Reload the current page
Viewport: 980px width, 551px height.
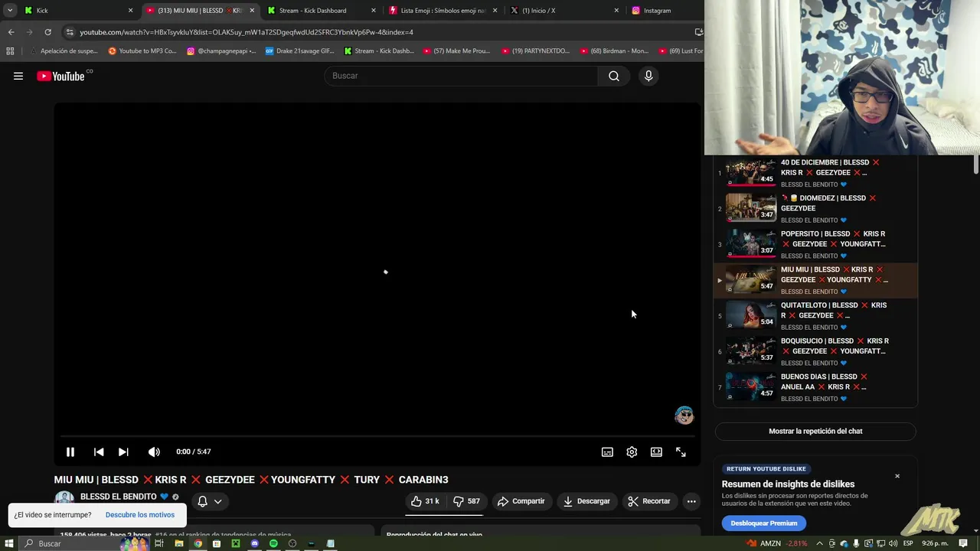click(47, 32)
